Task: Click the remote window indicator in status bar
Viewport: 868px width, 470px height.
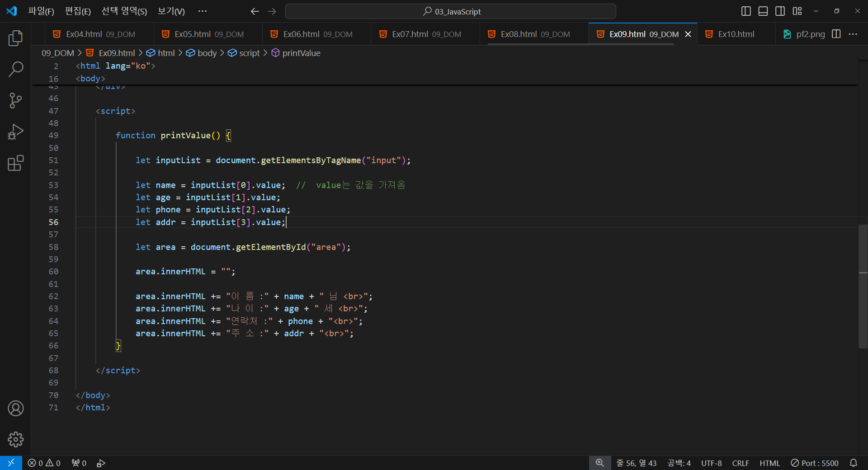Action: coord(11,463)
